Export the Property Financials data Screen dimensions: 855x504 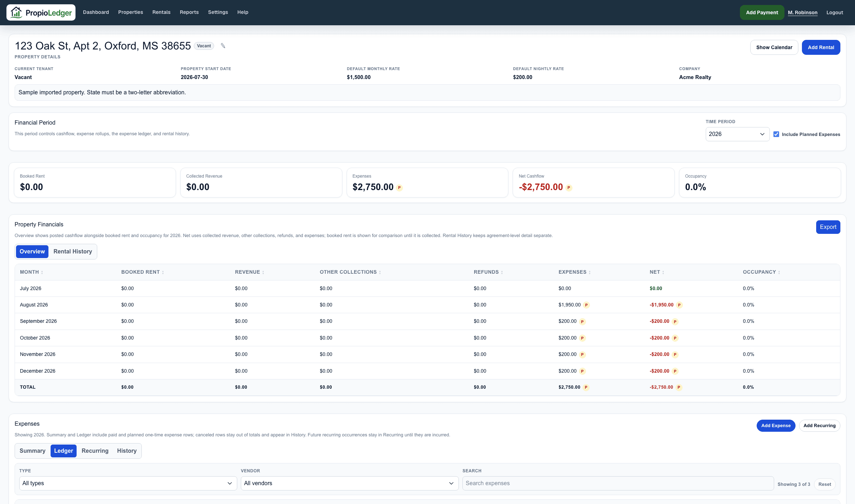[x=828, y=227]
